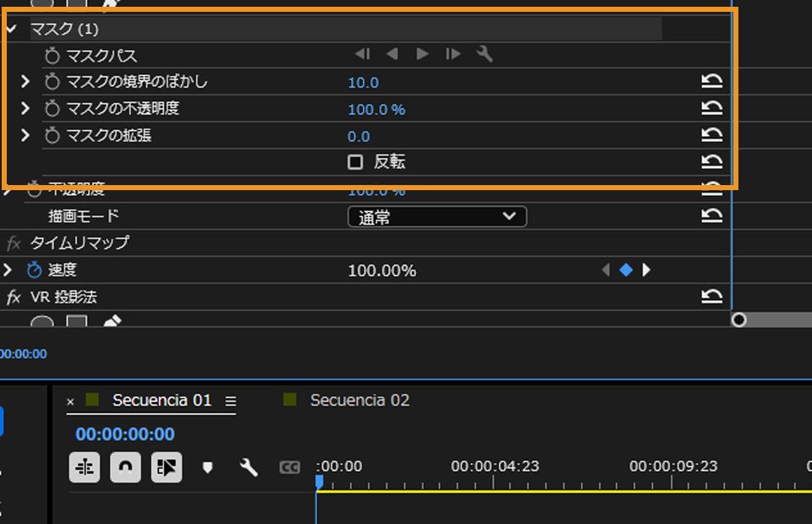812x524 pixels.
Task: Create rectangle mask under VR 投影法
Action: [x=77, y=321]
